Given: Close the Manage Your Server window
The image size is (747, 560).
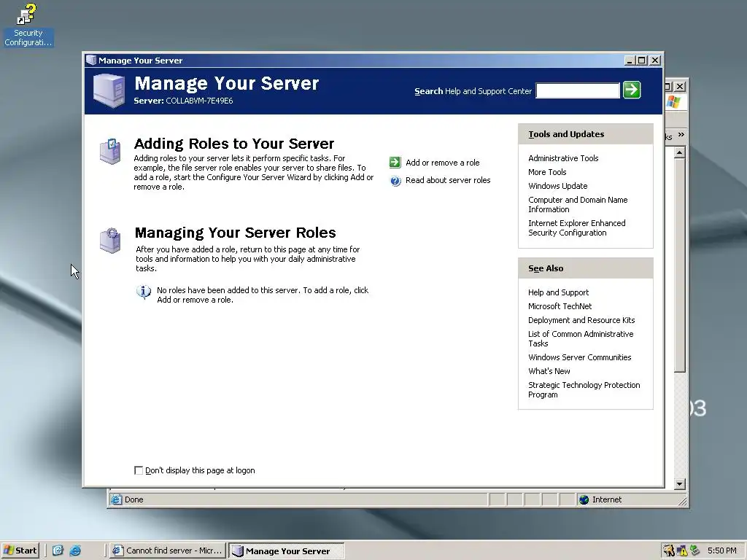Looking at the screenshot, I should [655, 61].
